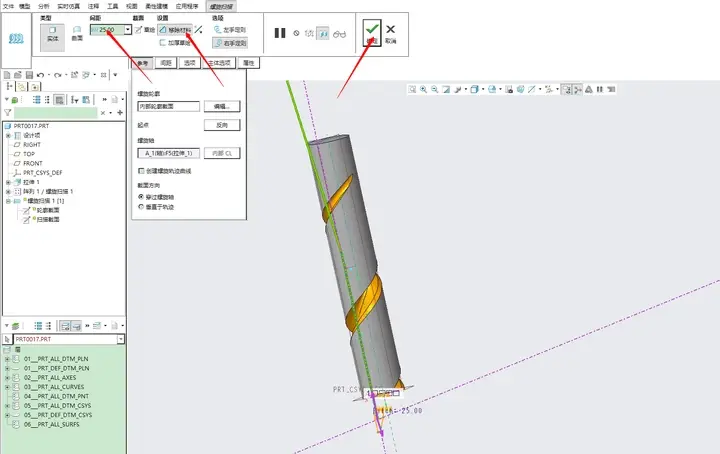Open the pitch value dropdown arrow

point(128,30)
